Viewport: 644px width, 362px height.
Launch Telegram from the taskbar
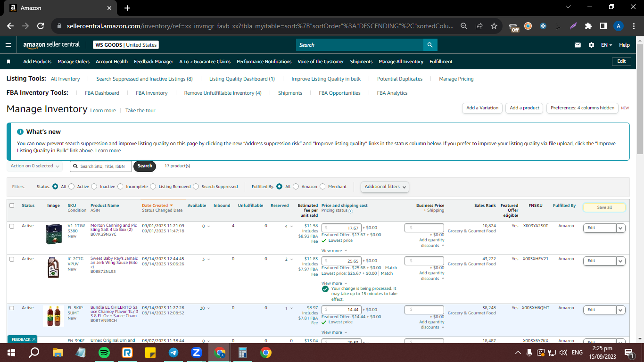(173, 353)
